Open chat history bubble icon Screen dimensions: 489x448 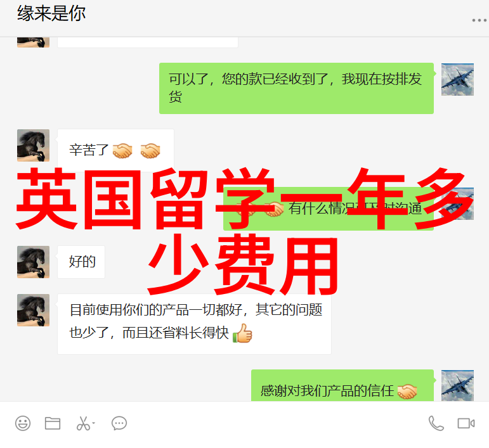pos(119,423)
